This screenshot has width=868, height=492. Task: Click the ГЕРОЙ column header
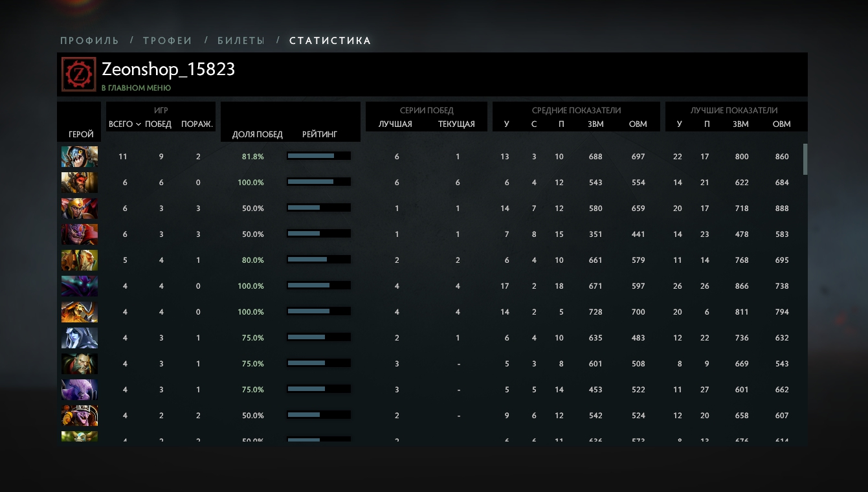click(x=81, y=135)
